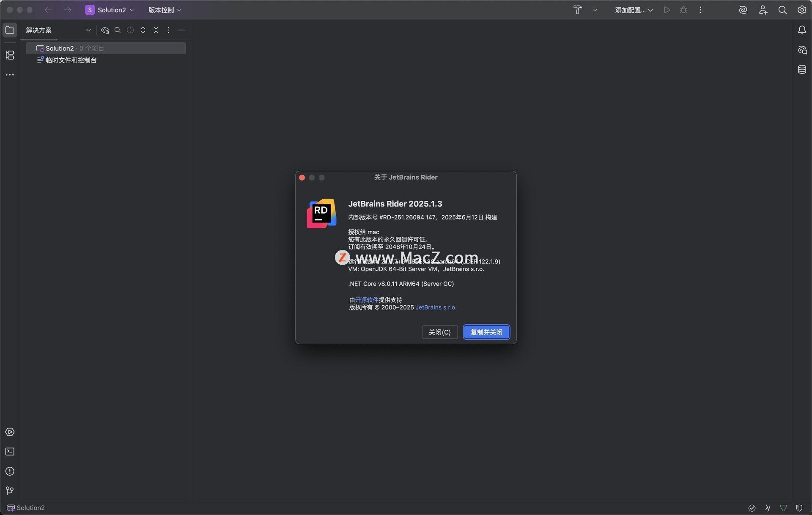Open the 开源软件 link
Screen dimensions: 812x515
(367, 300)
